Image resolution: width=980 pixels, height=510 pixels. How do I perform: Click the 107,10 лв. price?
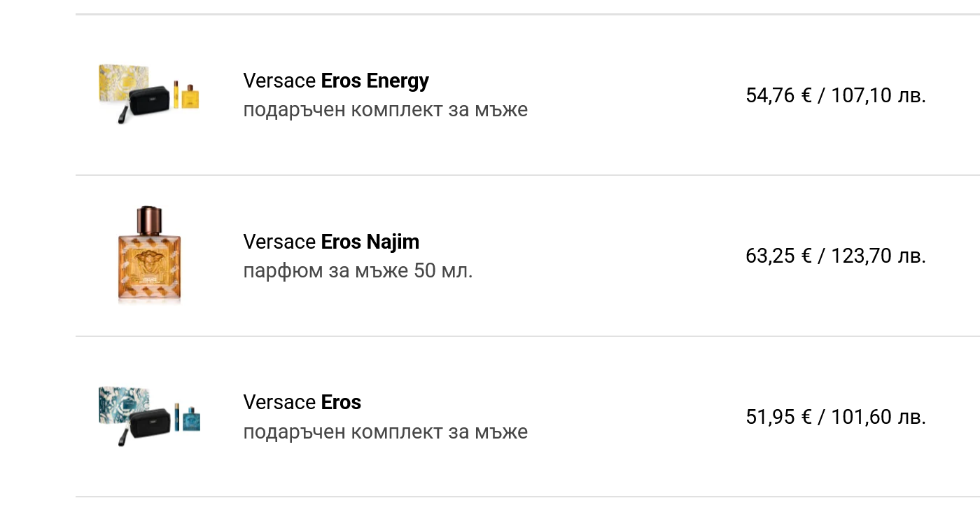tap(878, 95)
